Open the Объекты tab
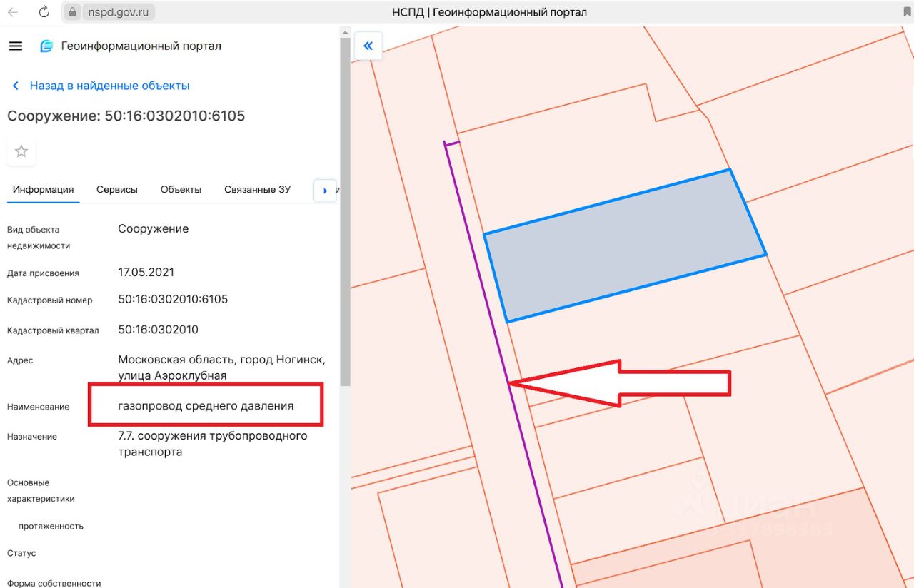This screenshot has height=588, width=914. coord(181,190)
